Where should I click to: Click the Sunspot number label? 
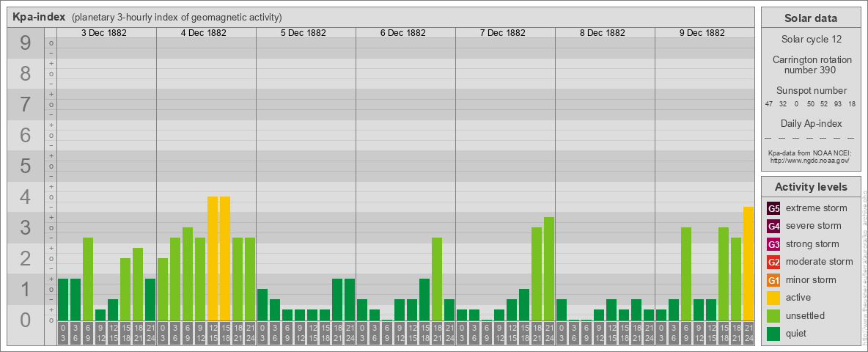[811, 91]
